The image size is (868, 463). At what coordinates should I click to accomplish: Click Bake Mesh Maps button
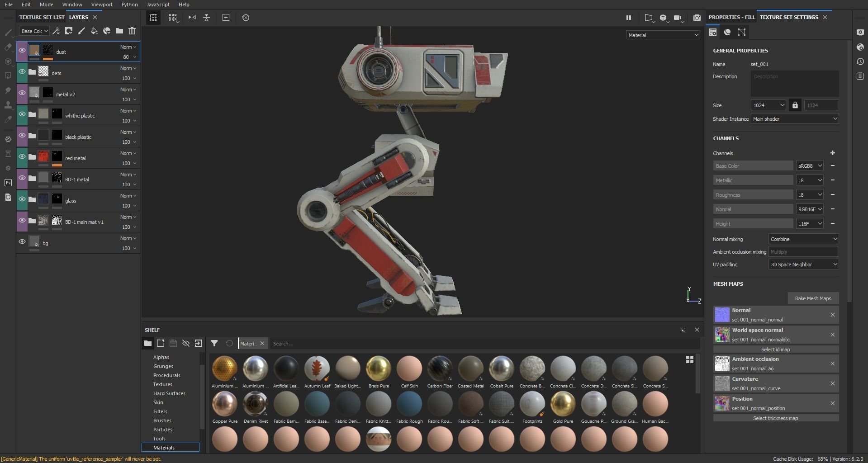(813, 298)
